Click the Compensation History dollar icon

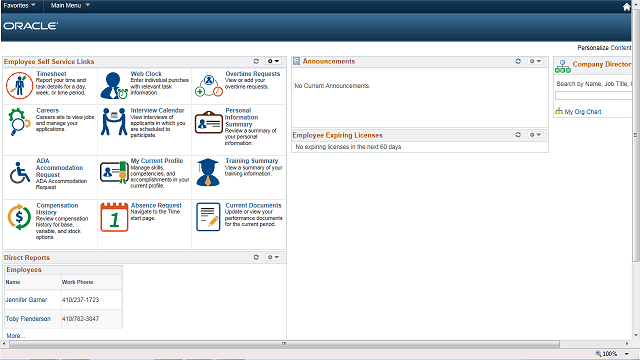click(x=19, y=217)
